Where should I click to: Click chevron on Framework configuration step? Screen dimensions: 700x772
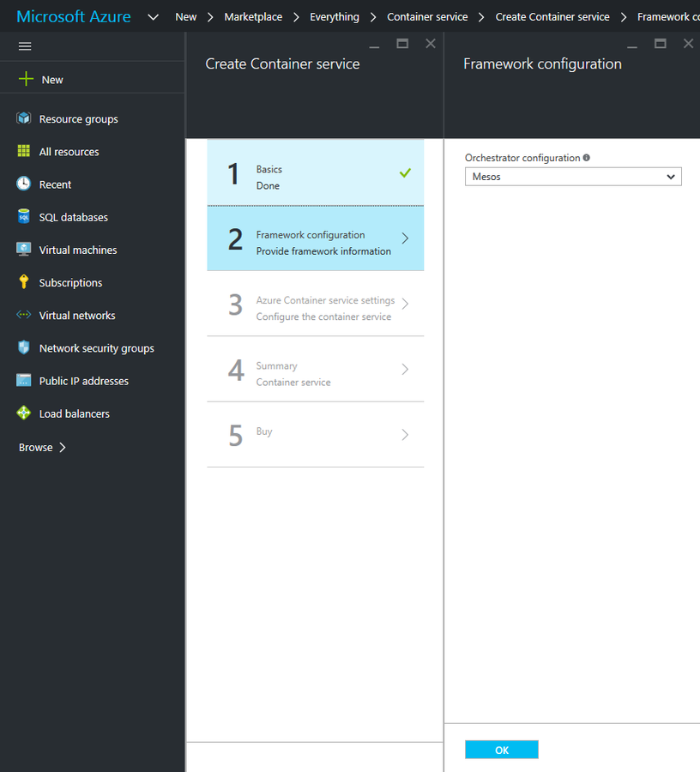pyautogui.click(x=405, y=238)
